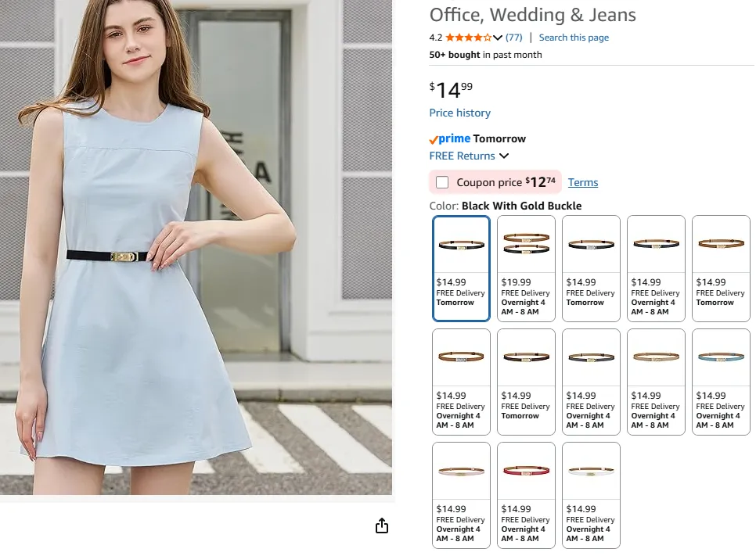Tick the Coupon price checkbox
Image resolution: width=756 pixels, height=556 pixels.
pos(442,182)
